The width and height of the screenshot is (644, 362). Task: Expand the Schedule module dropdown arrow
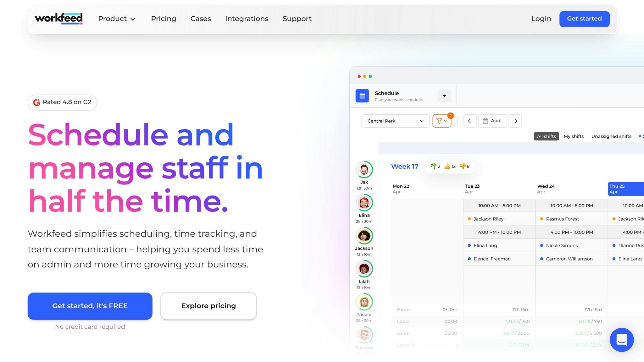444,96
